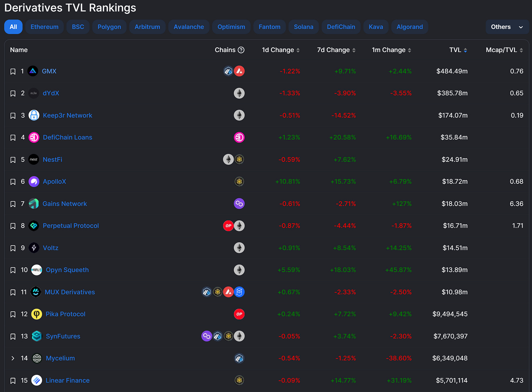Bookmark DefiChain Loans
Image resolution: width=532 pixels, height=392 pixels.
pyautogui.click(x=13, y=138)
